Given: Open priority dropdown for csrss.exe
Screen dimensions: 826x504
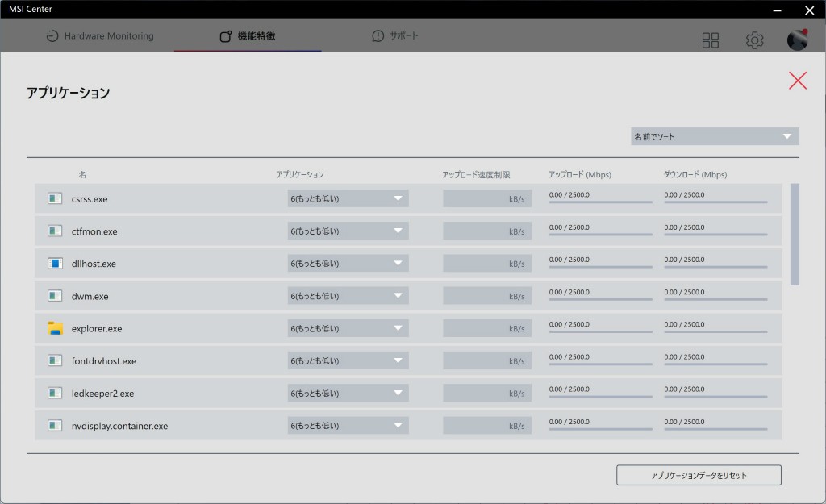Looking at the screenshot, I should point(348,198).
